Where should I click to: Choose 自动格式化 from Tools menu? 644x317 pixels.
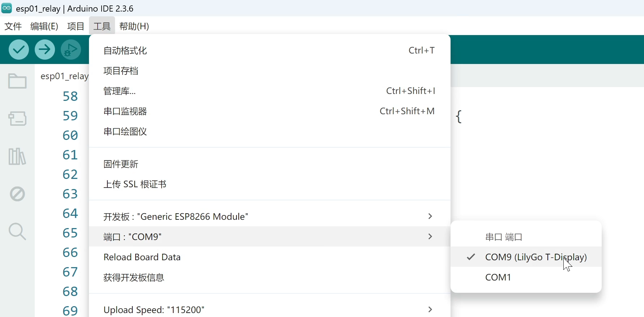[x=269, y=51]
